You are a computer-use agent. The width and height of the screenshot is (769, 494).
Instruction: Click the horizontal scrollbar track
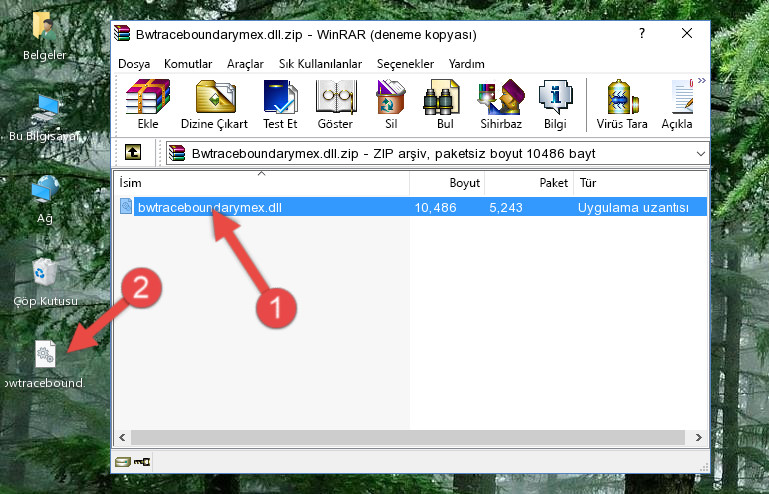coord(408,437)
